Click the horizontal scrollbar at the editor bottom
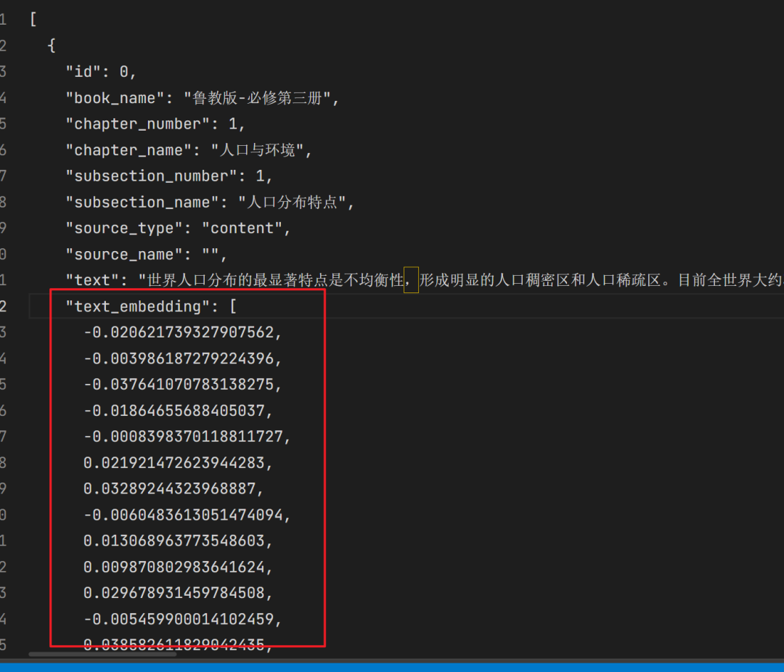The width and height of the screenshot is (784, 672). [102, 654]
